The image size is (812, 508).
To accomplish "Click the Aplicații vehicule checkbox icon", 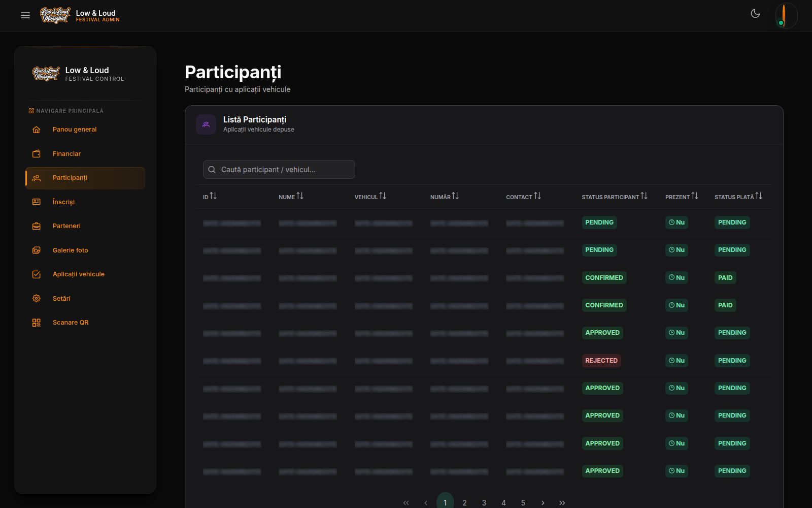I will pos(37,274).
